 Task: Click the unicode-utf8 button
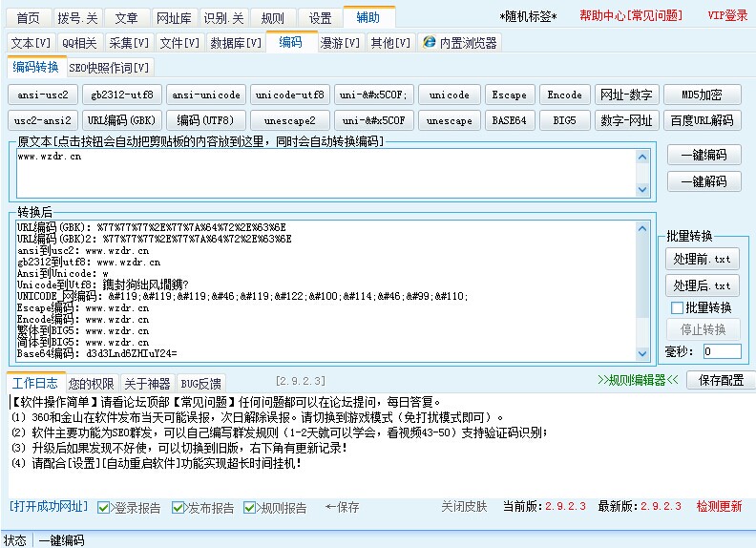(x=290, y=95)
